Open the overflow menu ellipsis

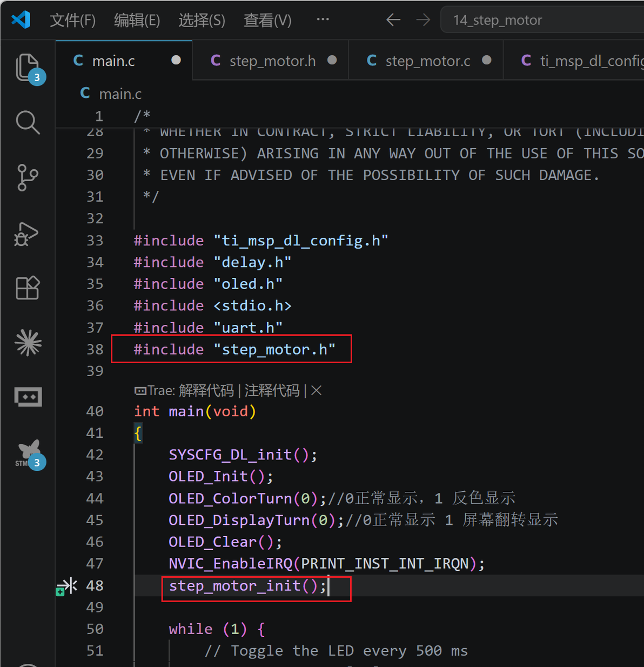coord(323,19)
